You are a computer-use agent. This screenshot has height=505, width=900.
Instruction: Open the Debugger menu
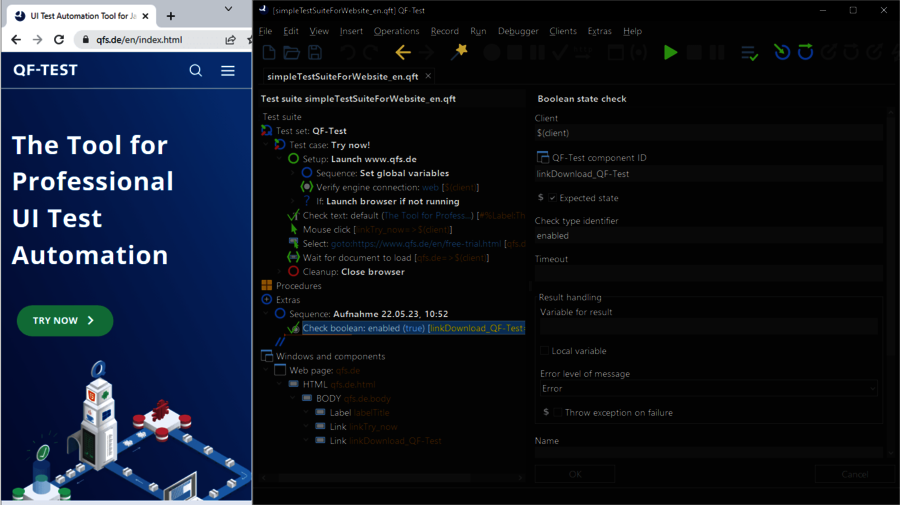click(x=518, y=31)
